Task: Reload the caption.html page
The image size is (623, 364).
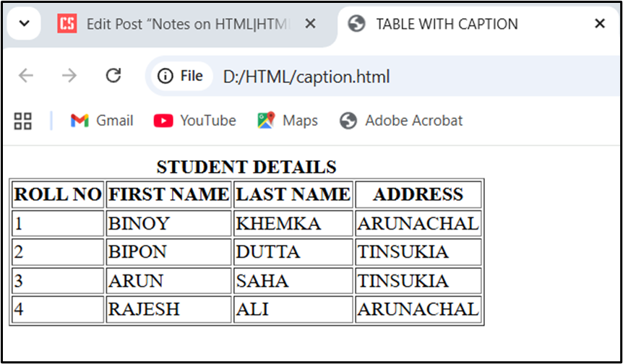Action: [113, 76]
